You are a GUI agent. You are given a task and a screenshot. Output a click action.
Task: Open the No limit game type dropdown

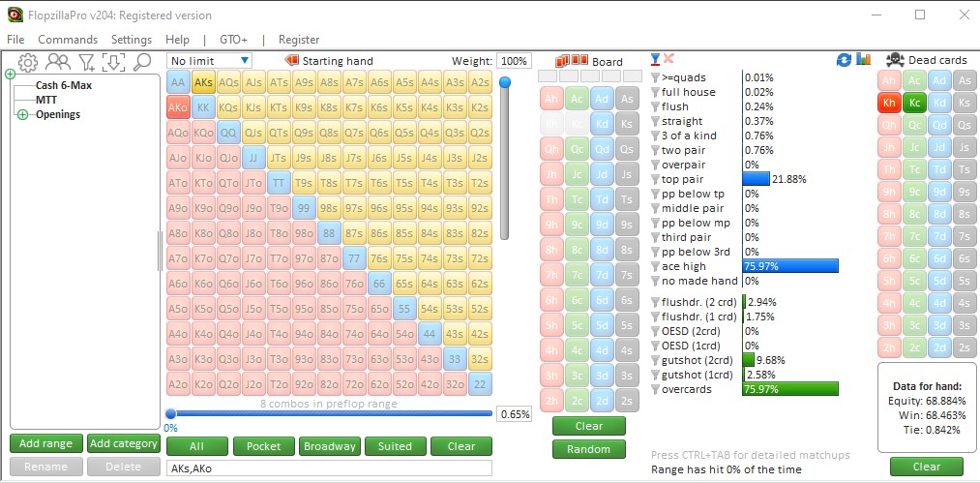tap(210, 61)
